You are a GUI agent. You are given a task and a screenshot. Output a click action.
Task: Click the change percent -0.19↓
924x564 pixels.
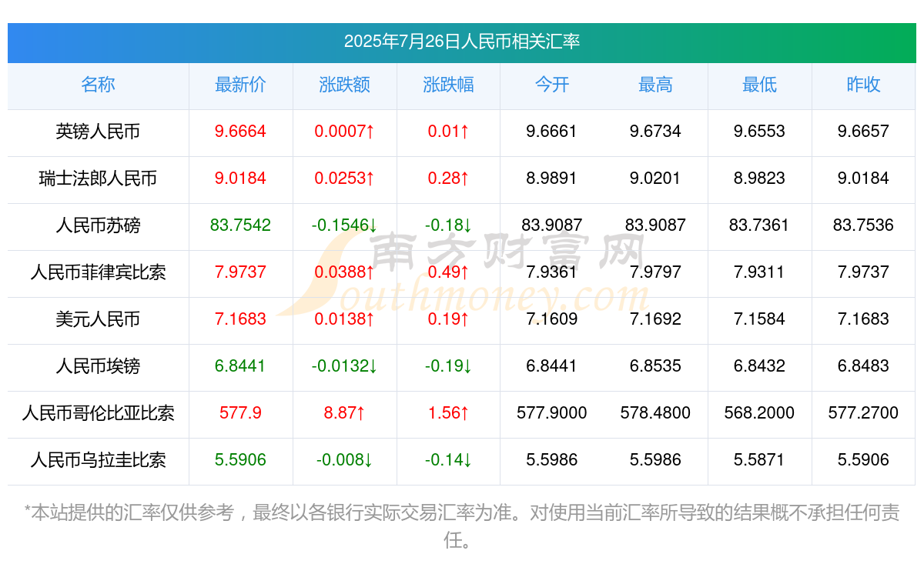tap(449, 366)
